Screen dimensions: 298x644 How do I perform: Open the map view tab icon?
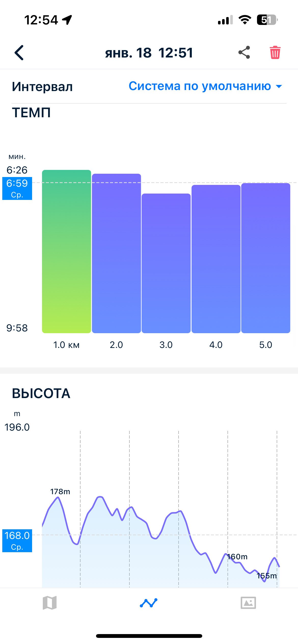click(x=50, y=603)
